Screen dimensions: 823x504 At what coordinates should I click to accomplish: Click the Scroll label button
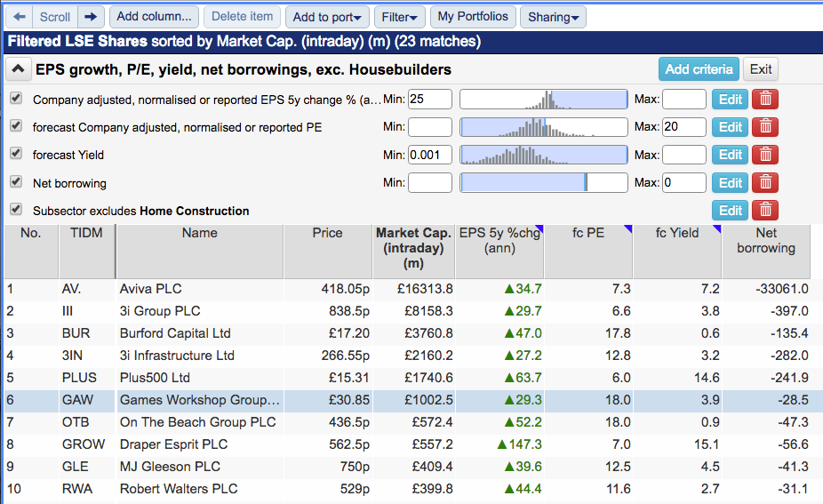click(55, 17)
